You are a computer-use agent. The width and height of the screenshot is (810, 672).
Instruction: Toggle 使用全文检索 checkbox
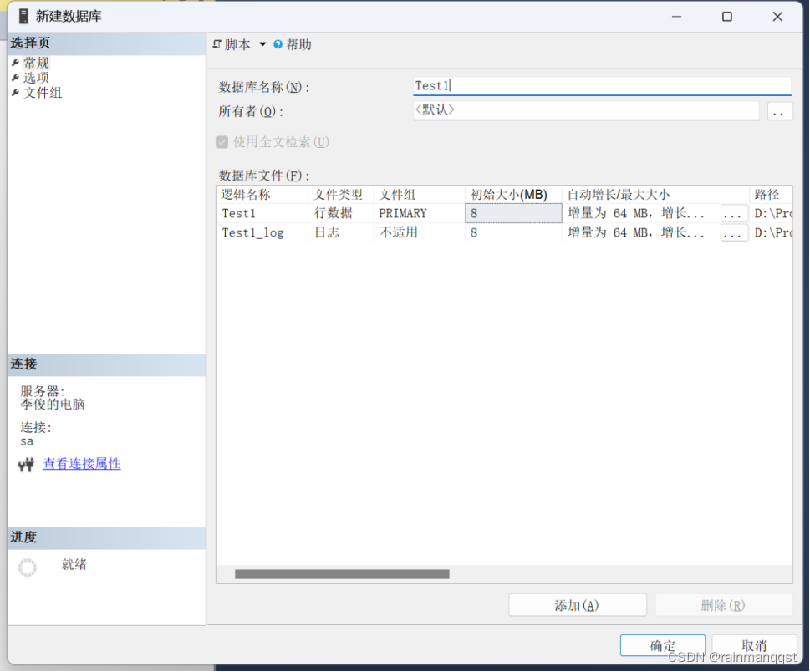[x=222, y=142]
